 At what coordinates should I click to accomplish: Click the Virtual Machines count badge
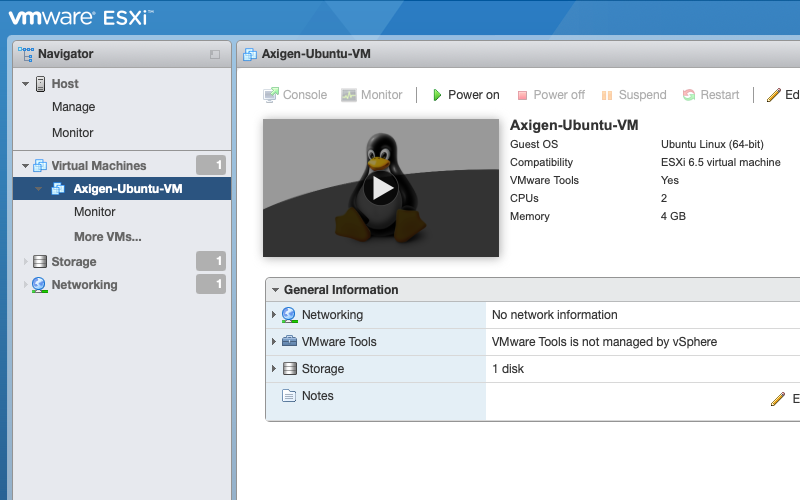pos(211,165)
